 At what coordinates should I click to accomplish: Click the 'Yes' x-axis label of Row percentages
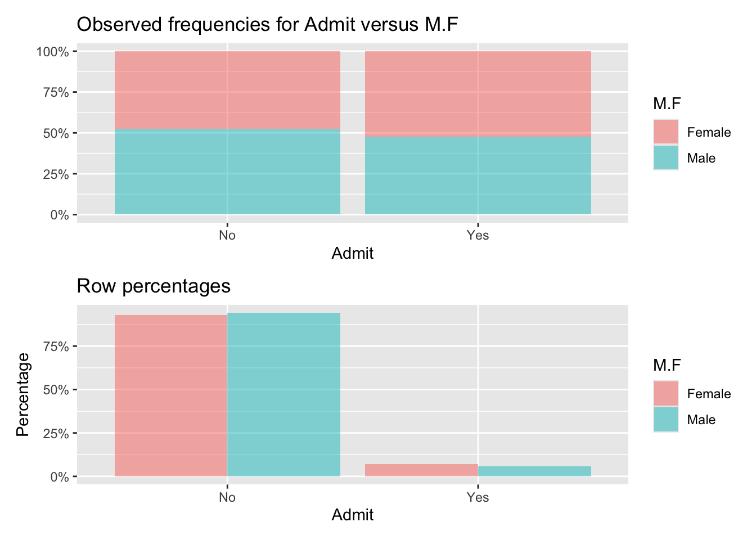point(478,497)
